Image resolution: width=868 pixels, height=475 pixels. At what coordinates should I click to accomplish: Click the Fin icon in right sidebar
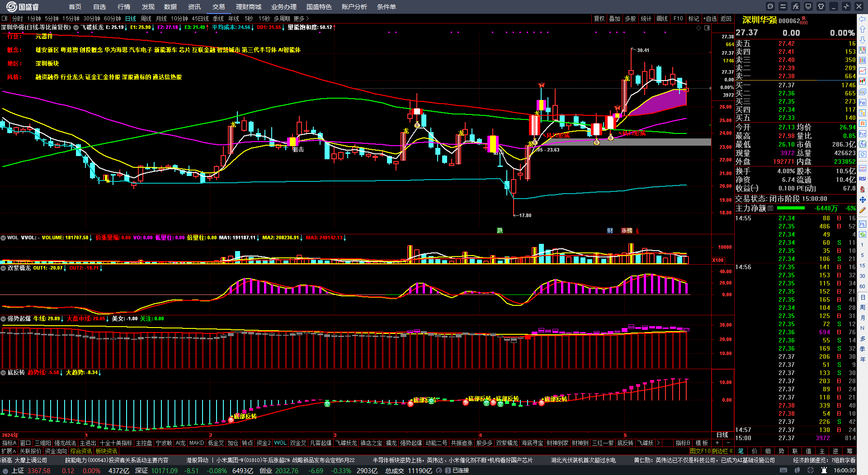click(863, 103)
